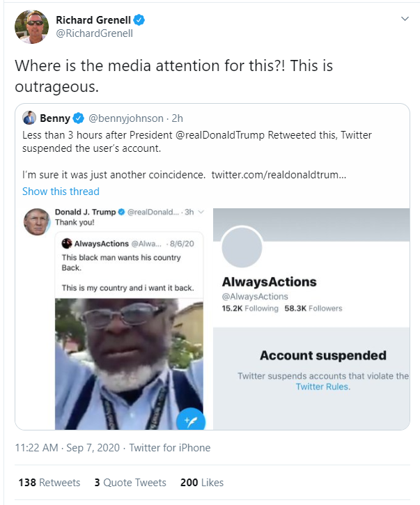The height and width of the screenshot is (505, 420).
Task: Click the suspended account's blank avatar
Action: [x=242, y=247]
